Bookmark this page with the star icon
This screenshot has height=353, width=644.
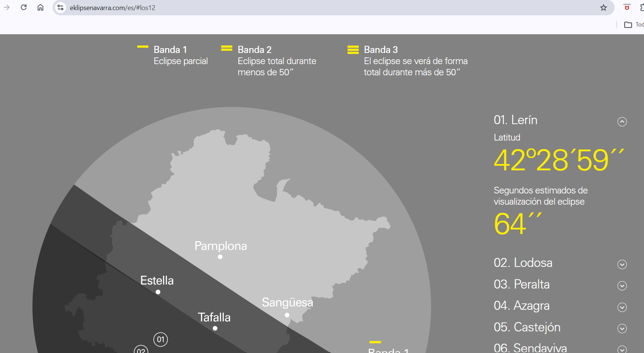[603, 8]
